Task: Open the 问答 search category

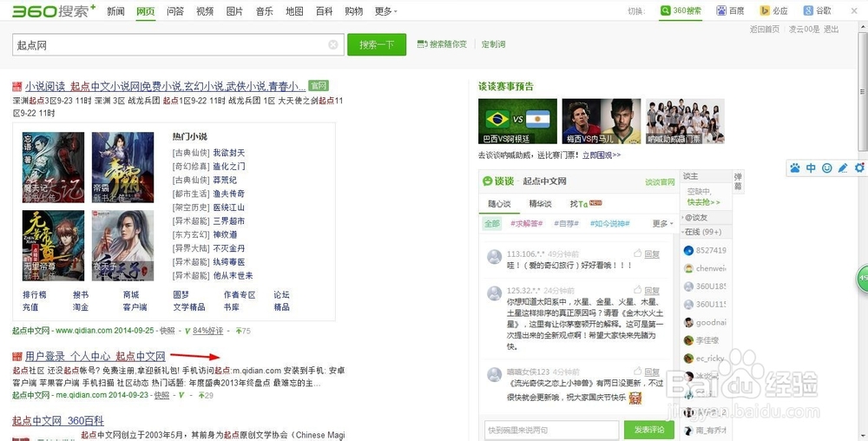Action: click(x=175, y=11)
